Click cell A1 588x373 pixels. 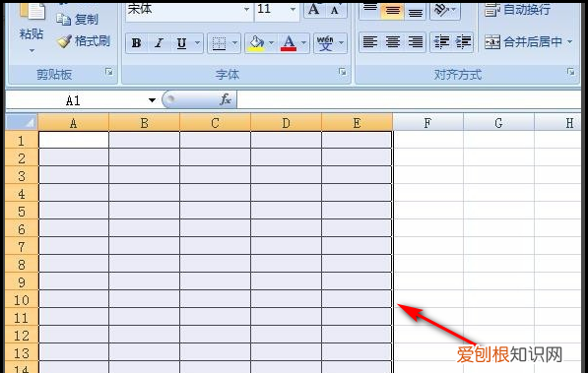[74, 140]
